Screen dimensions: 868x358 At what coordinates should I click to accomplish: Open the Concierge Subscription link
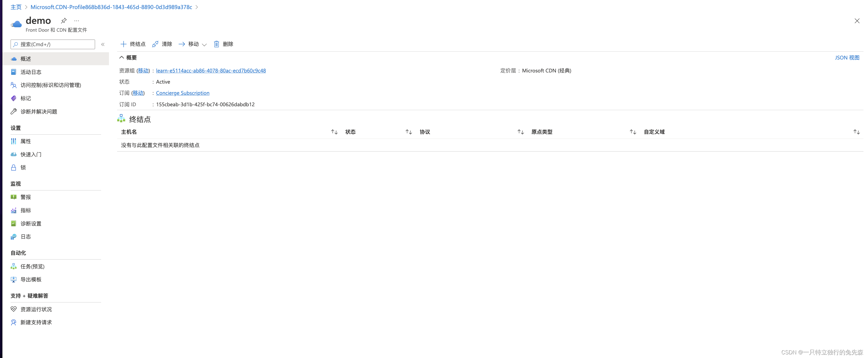(x=182, y=93)
